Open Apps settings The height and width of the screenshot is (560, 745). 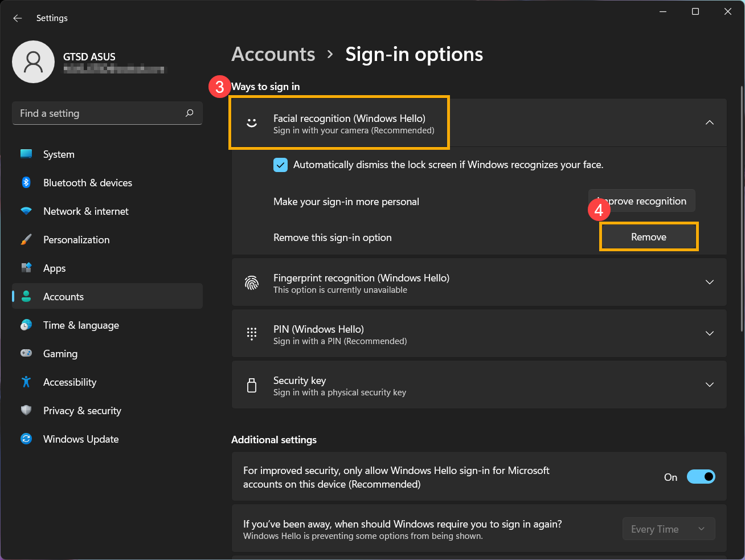pos(107,268)
